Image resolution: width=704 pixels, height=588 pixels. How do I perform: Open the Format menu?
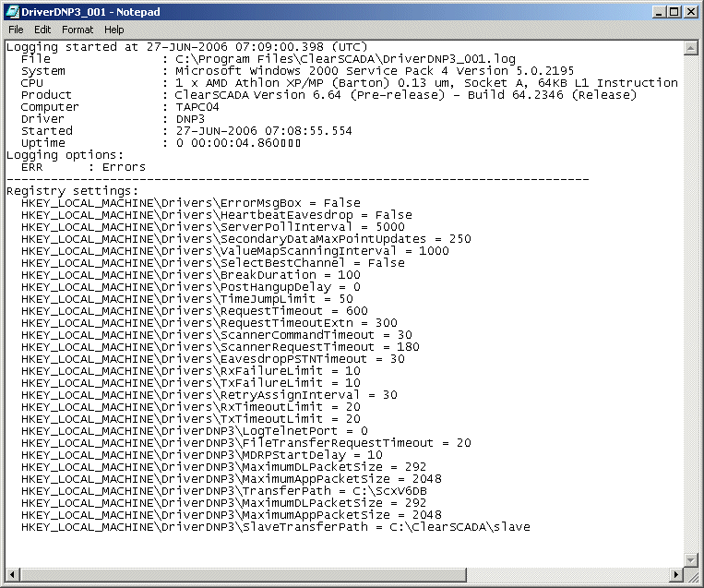click(x=78, y=30)
